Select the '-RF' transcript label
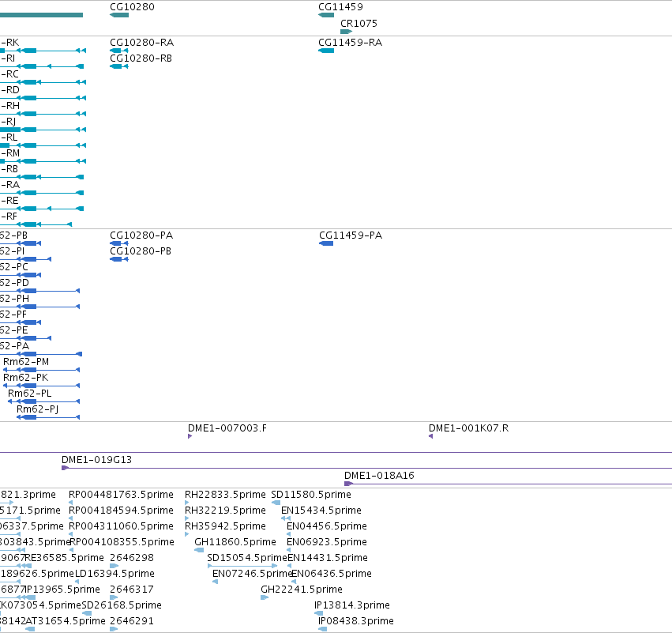Screen dimensions: 672x633 (9, 217)
